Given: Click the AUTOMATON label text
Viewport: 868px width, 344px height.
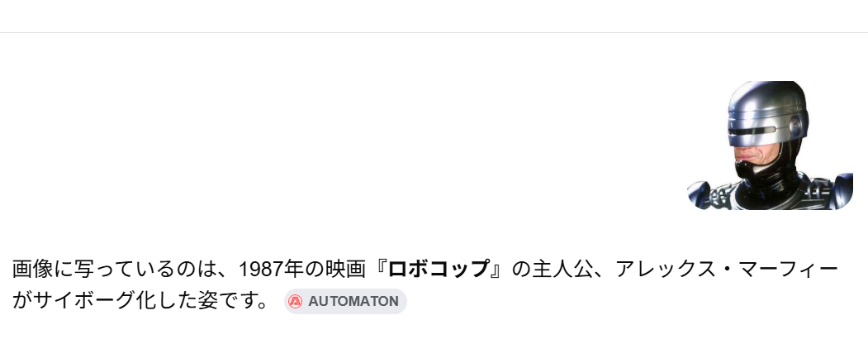Looking at the screenshot, I should tap(353, 302).
